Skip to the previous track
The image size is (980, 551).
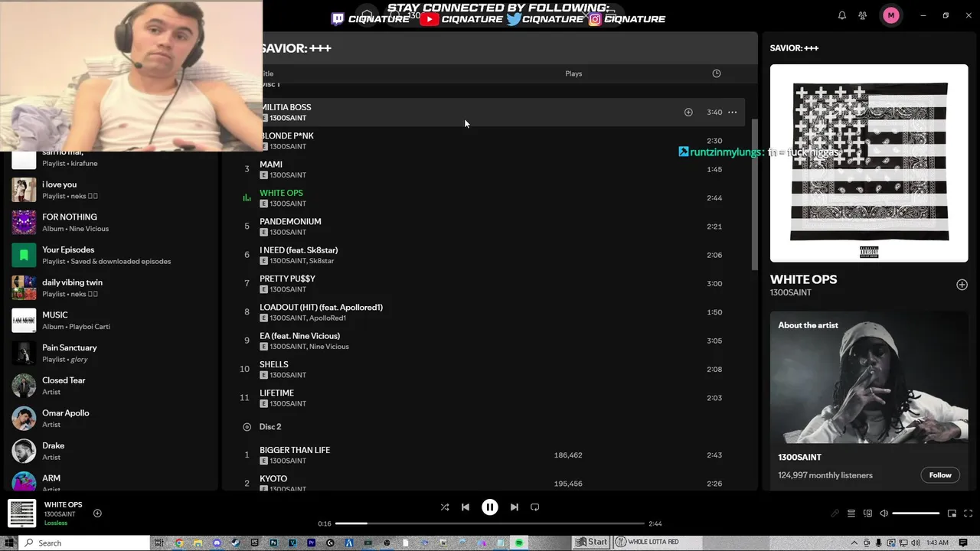[465, 507]
